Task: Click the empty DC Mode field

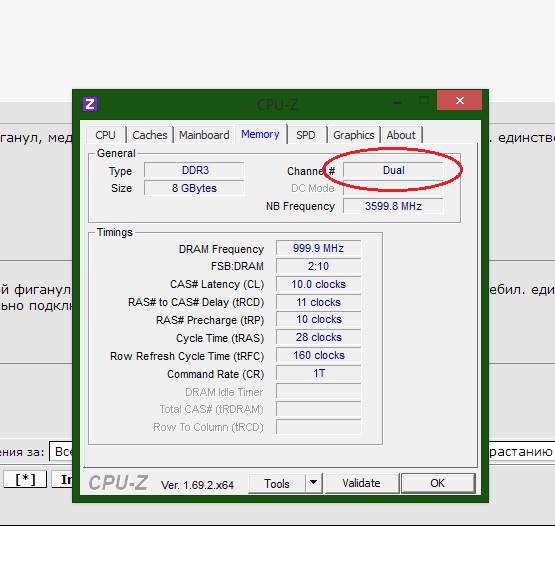Action: click(x=393, y=188)
